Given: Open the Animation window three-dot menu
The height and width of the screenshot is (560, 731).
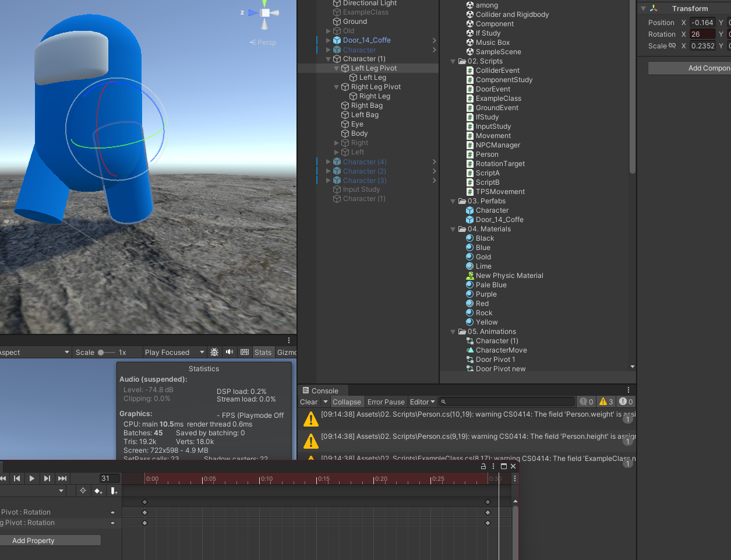Looking at the screenshot, I should (493, 466).
